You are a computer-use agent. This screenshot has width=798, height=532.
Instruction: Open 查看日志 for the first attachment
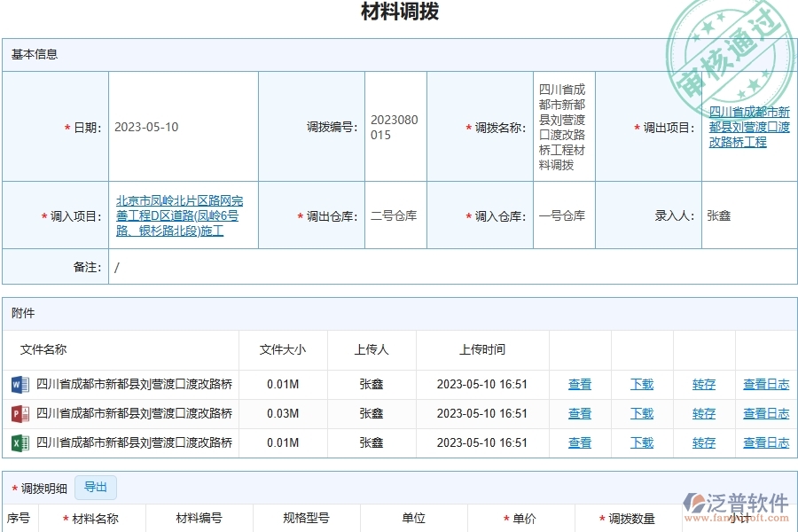point(766,384)
